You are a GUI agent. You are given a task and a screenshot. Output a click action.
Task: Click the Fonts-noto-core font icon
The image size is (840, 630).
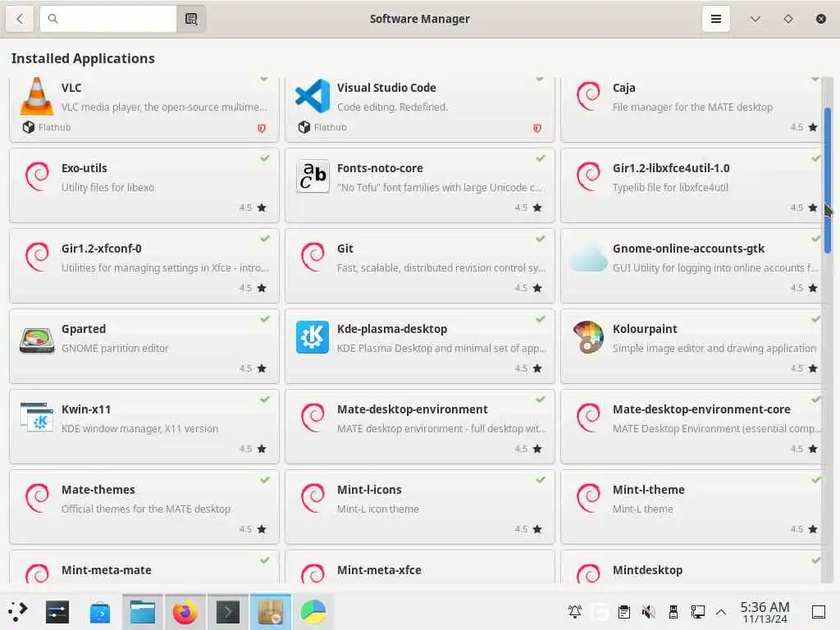pos(313,177)
